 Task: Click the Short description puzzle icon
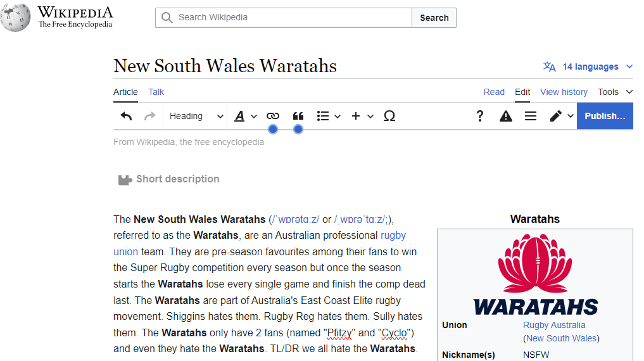coord(125,179)
